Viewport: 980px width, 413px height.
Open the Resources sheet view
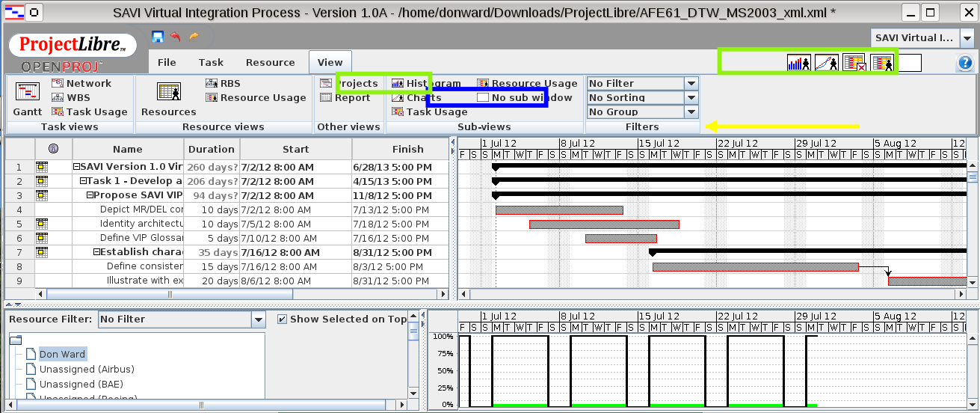(x=168, y=98)
